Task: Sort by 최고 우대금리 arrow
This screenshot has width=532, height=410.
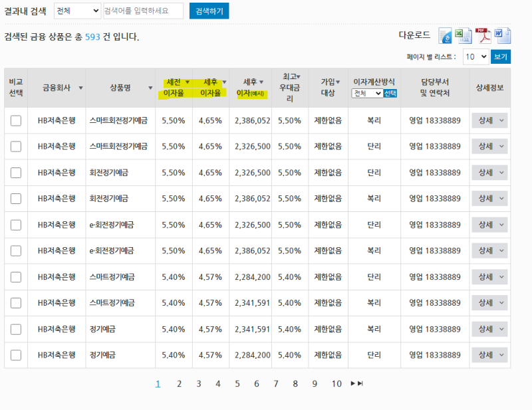Action: pos(299,76)
